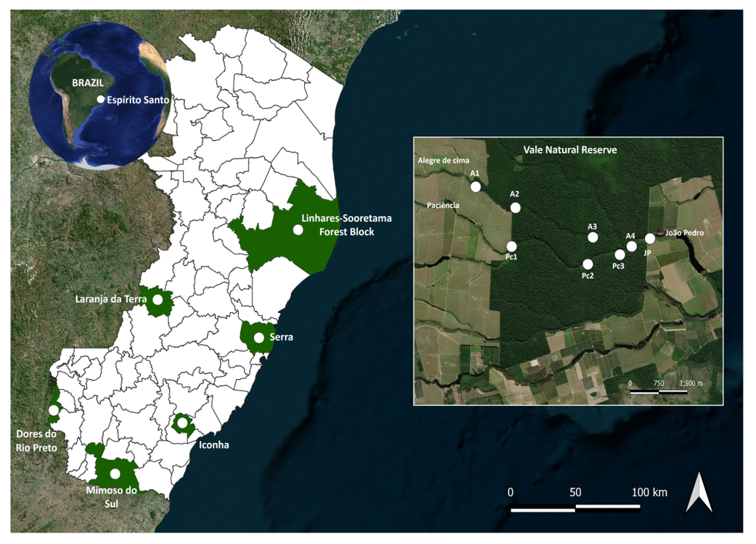Click sampling point A2 in the inset
The width and height of the screenshot is (756, 544).
(515, 207)
